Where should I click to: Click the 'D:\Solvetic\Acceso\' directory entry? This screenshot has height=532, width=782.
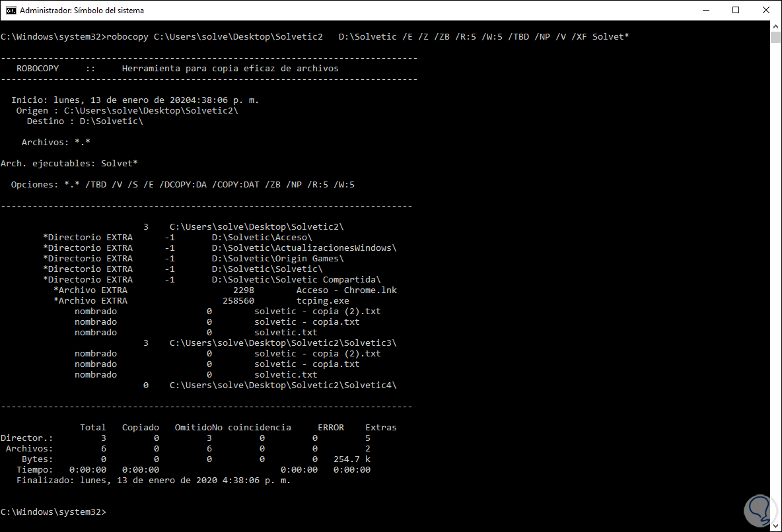(x=262, y=238)
